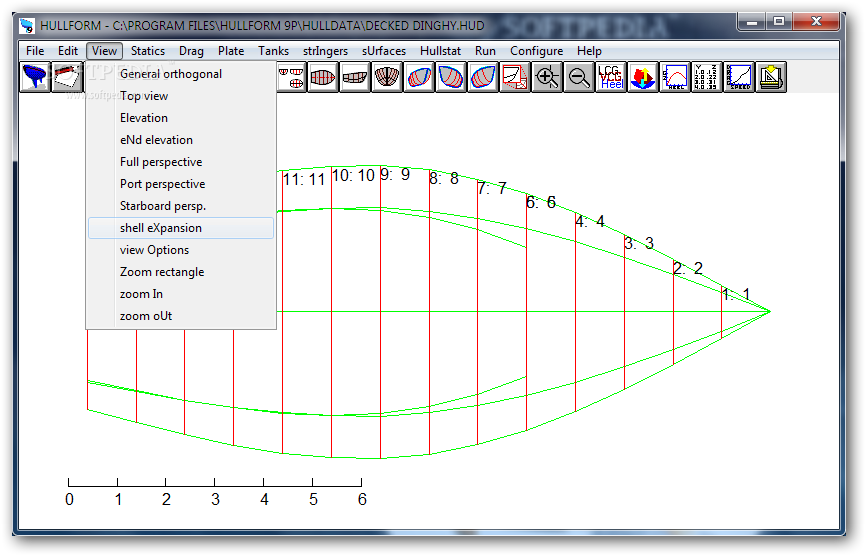Viewport: 866px width, 556px height.
Task: Choose Port perspective menu entry
Action: pos(181,184)
